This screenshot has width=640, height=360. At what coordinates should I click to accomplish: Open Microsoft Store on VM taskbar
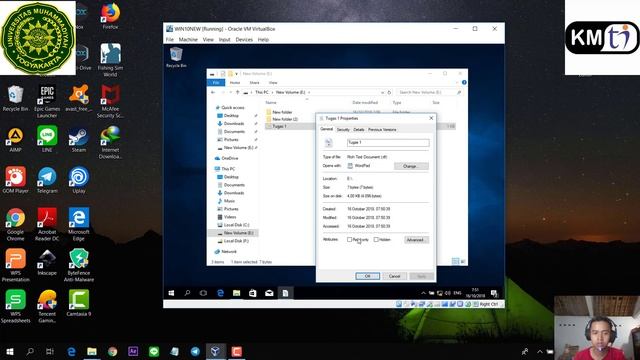[x=253, y=293]
